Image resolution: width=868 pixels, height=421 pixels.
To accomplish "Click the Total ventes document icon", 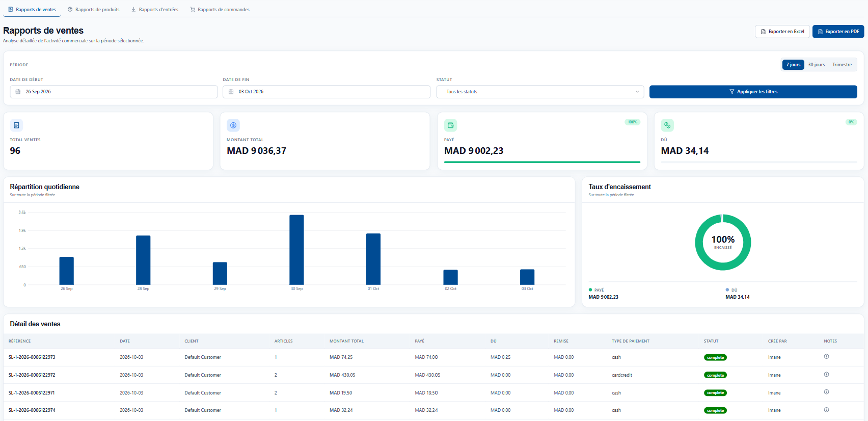I will click(x=16, y=125).
